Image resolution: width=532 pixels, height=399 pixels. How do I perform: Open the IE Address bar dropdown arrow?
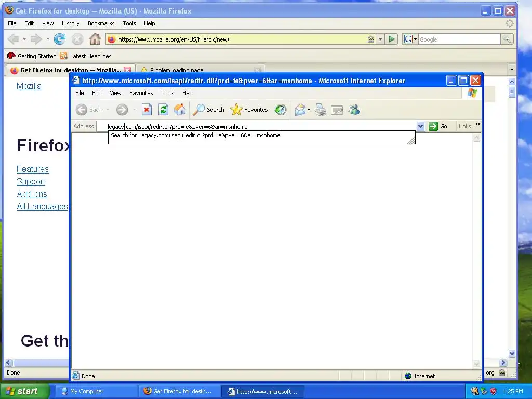tap(420, 126)
